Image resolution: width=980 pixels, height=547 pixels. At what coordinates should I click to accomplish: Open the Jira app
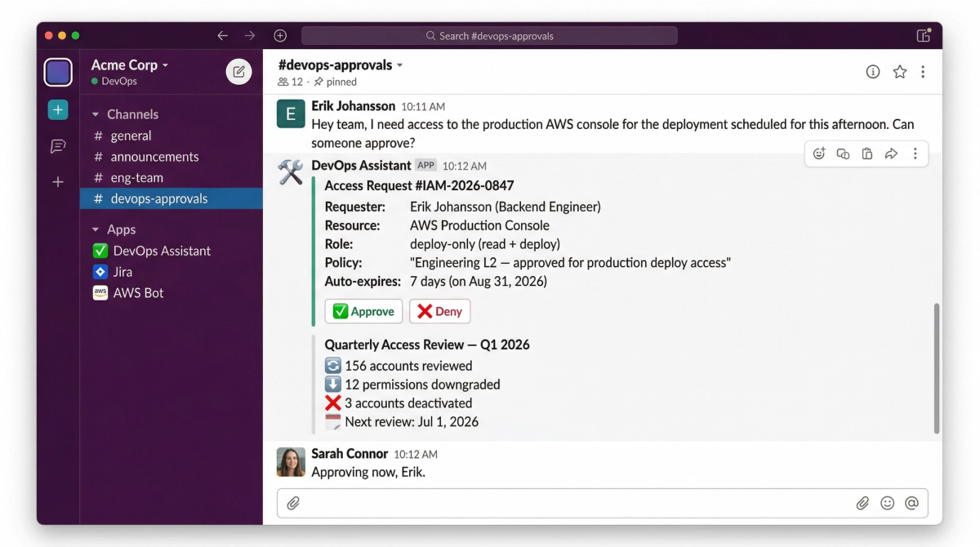point(171,272)
